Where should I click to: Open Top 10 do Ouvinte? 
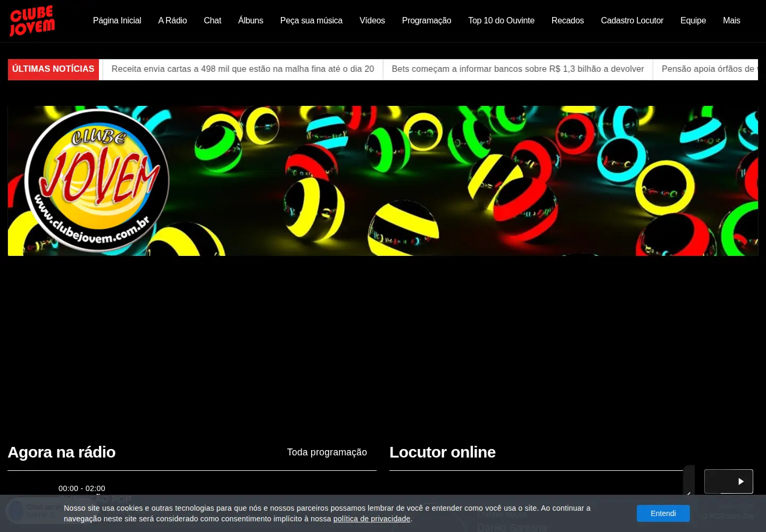tap(501, 21)
